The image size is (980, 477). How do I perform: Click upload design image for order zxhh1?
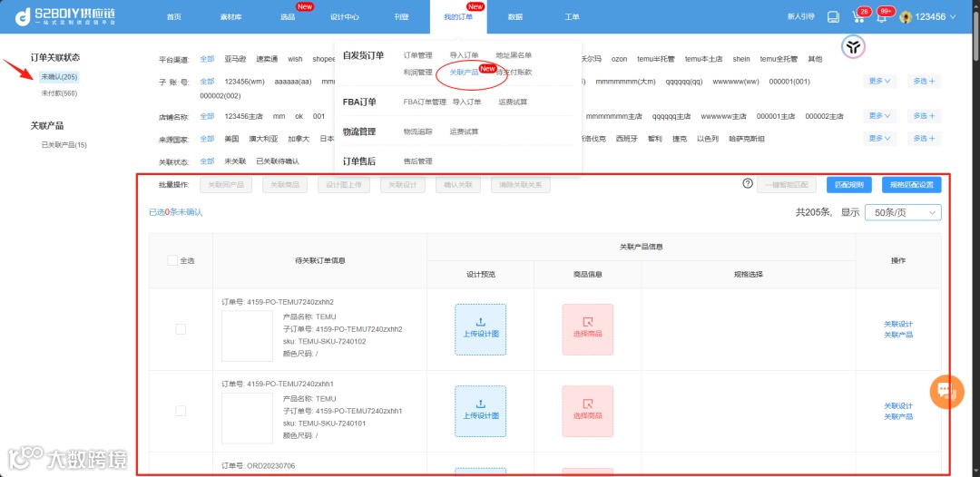pyautogui.click(x=481, y=411)
